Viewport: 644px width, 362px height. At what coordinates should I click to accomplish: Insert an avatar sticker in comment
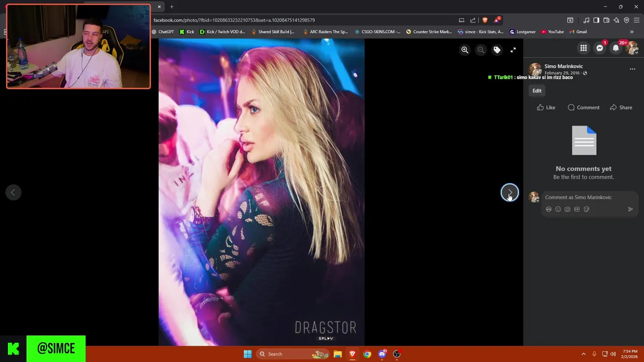pos(548,209)
